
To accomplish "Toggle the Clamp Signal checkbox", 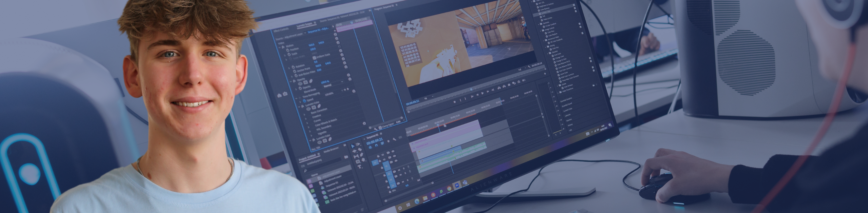I will pos(379,128).
